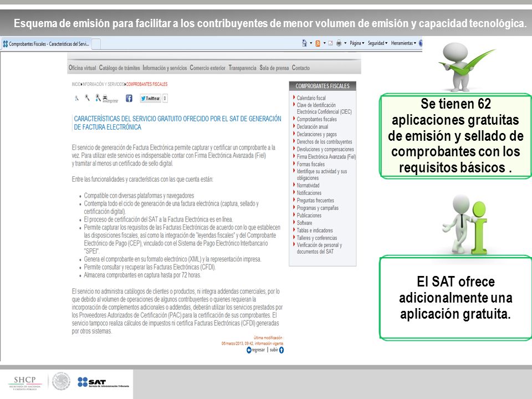Open Clave de Identificación Electrónica Confidencial link
Screen dimensions: 532x399
pos(324,108)
